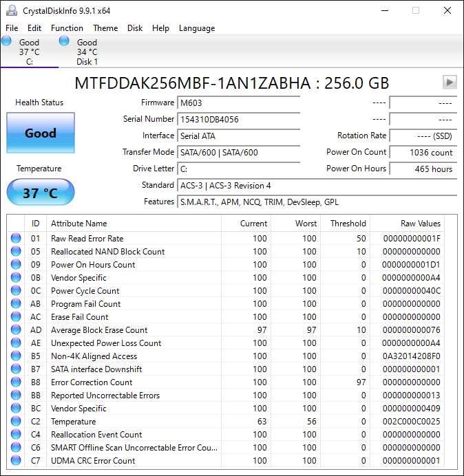Click the 37 °C temperature button

pyautogui.click(x=41, y=193)
